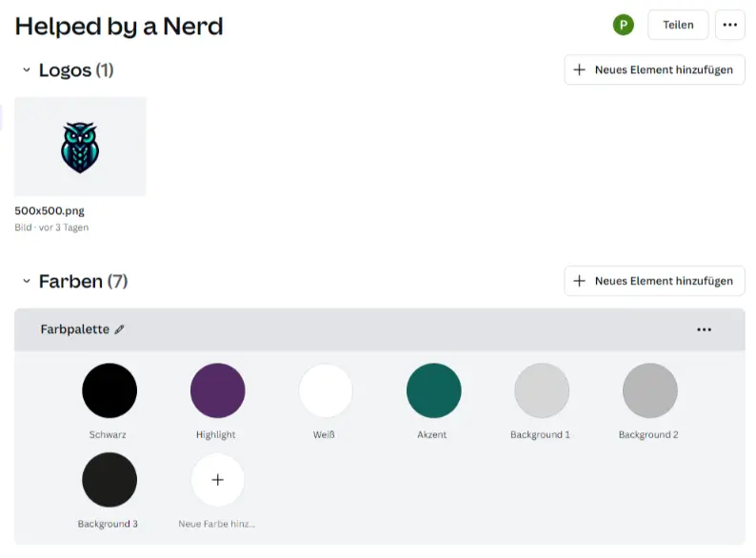Image resolution: width=756 pixels, height=558 pixels.
Task: Click the 500x500.png file name
Action: pos(50,210)
